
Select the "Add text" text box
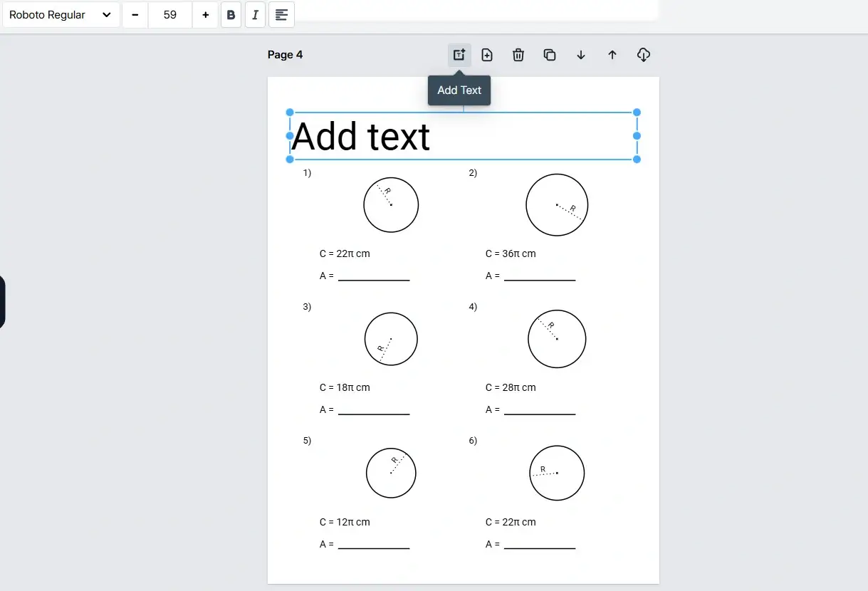click(464, 136)
